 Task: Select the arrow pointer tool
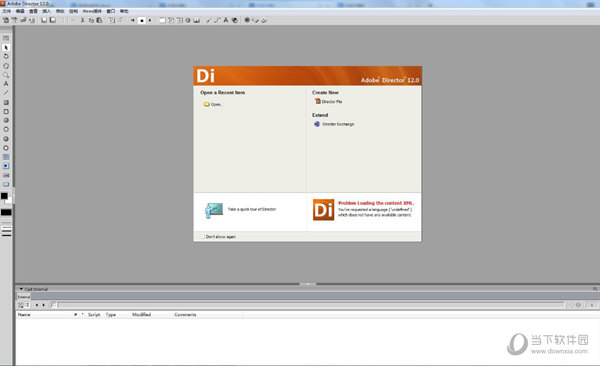click(6, 47)
